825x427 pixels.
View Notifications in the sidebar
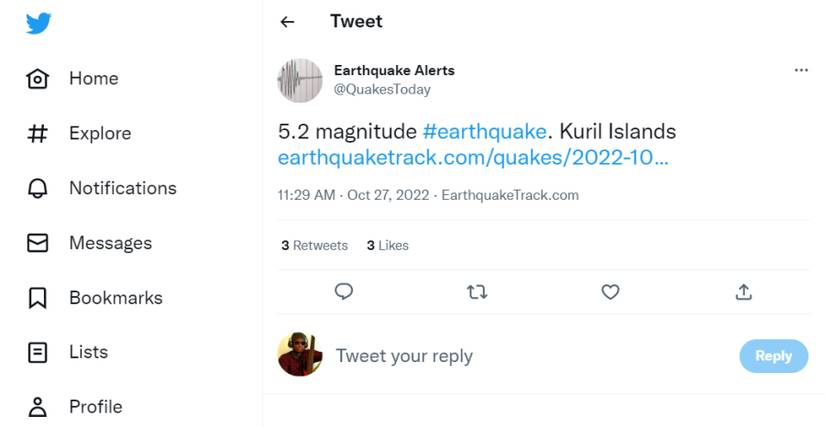pyautogui.click(x=121, y=188)
